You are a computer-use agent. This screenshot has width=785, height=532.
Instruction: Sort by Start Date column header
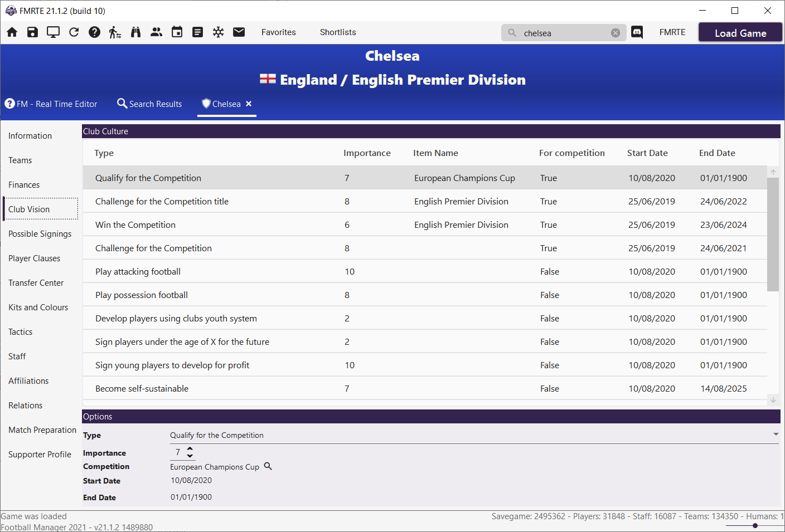click(647, 153)
